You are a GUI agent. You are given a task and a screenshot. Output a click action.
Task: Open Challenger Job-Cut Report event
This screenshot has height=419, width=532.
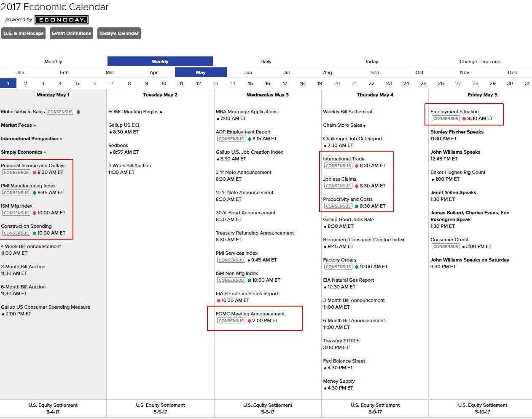pos(352,139)
